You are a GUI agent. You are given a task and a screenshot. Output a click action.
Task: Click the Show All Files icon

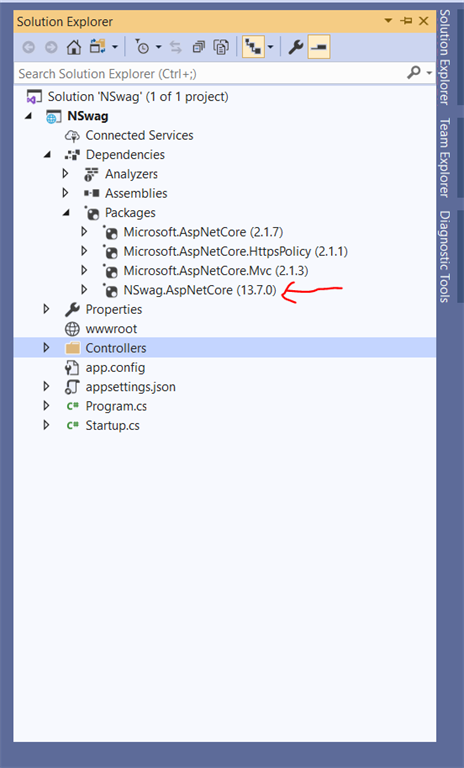click(x=221, y=48)
